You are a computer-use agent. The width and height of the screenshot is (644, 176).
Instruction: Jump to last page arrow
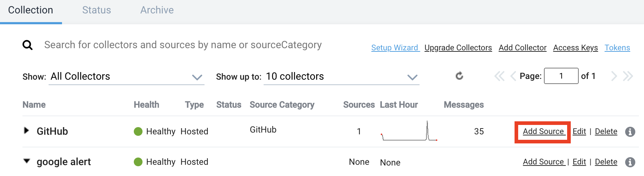pyautogui.click(x=628, y=76)
